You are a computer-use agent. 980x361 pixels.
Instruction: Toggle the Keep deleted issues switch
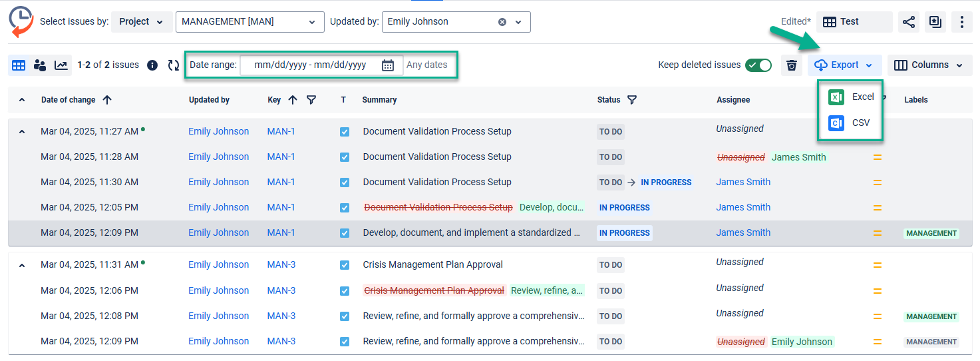point(758,65)
